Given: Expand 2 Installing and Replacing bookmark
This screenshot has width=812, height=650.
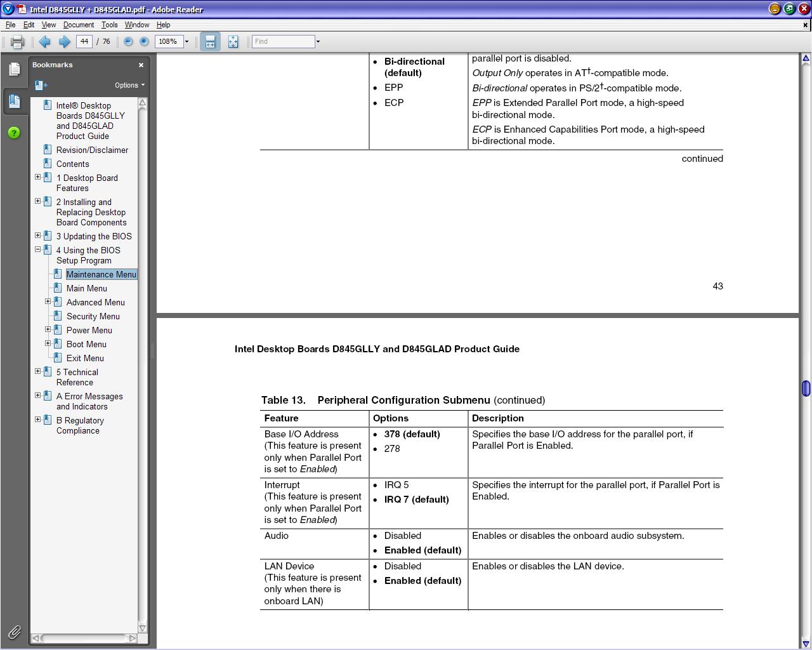Looking at the screenshot, I should [x=37, y=201].
